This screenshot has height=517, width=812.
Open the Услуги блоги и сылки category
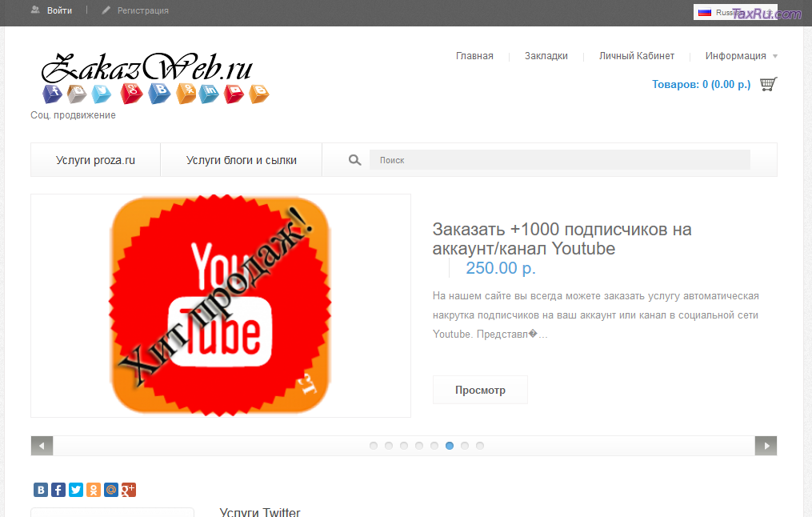pos(241,160)
